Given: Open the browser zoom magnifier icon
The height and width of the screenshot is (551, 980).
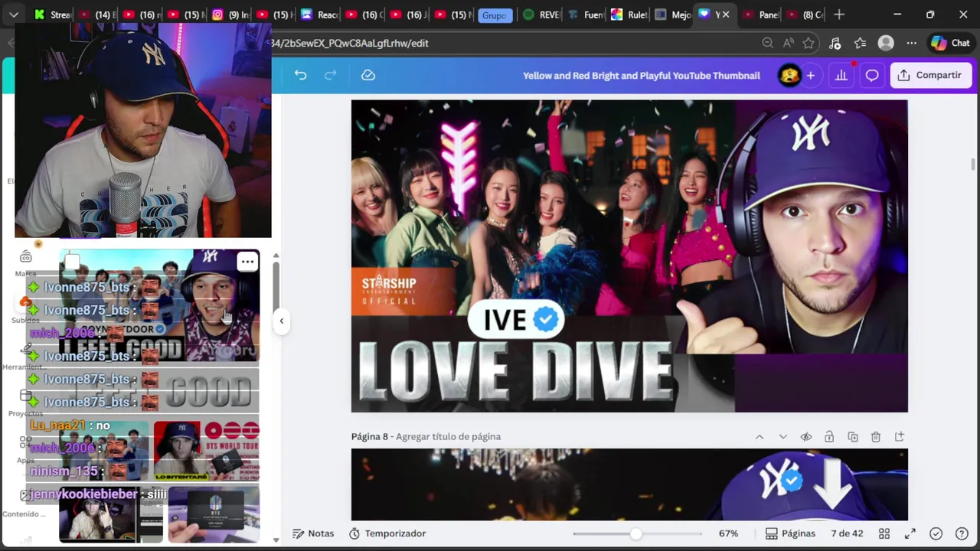Looking at the screenshot, I should click(x=767, y=44).
